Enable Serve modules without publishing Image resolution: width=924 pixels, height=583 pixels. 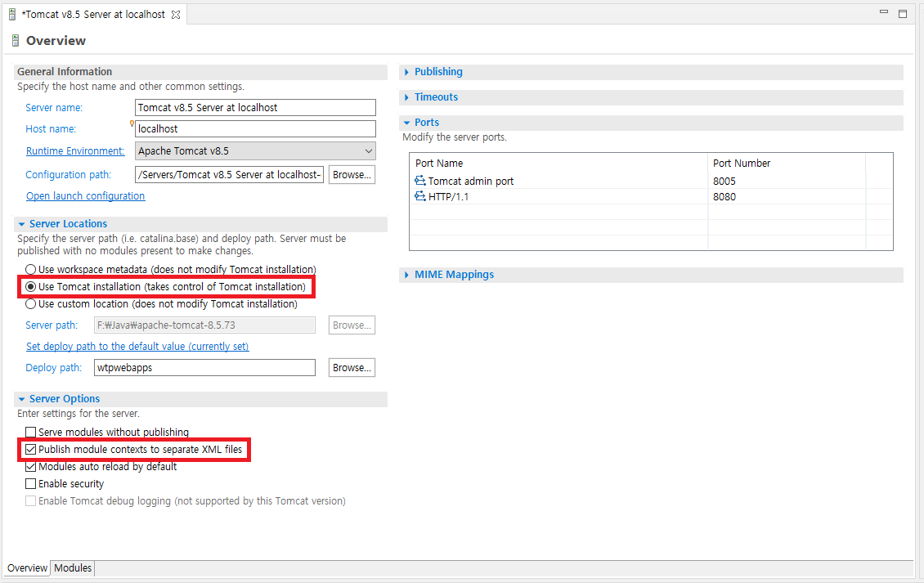30,432
